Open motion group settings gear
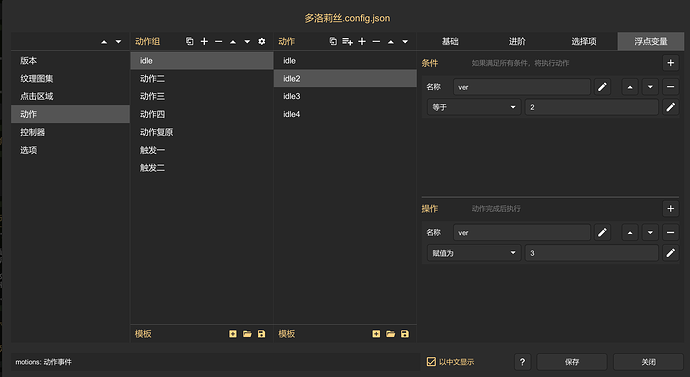Viewport: 690px width, 377px height. pyautogui.click(x=262, y=41)
